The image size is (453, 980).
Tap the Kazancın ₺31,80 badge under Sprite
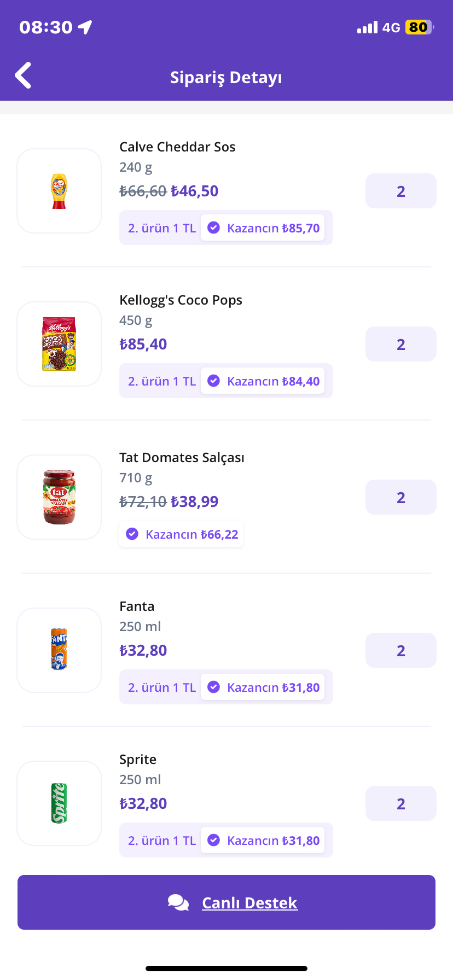click(x=263, y=841)
